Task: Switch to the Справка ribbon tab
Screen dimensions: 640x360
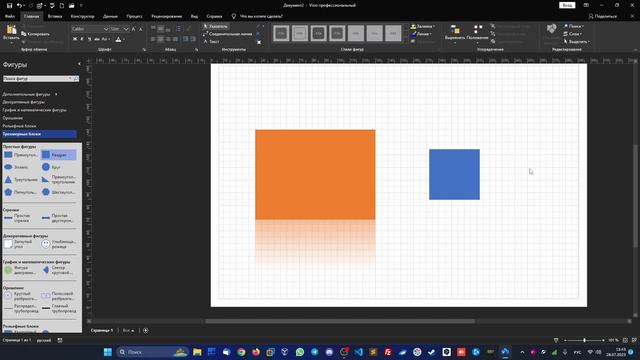Action: tap(214, 16)
